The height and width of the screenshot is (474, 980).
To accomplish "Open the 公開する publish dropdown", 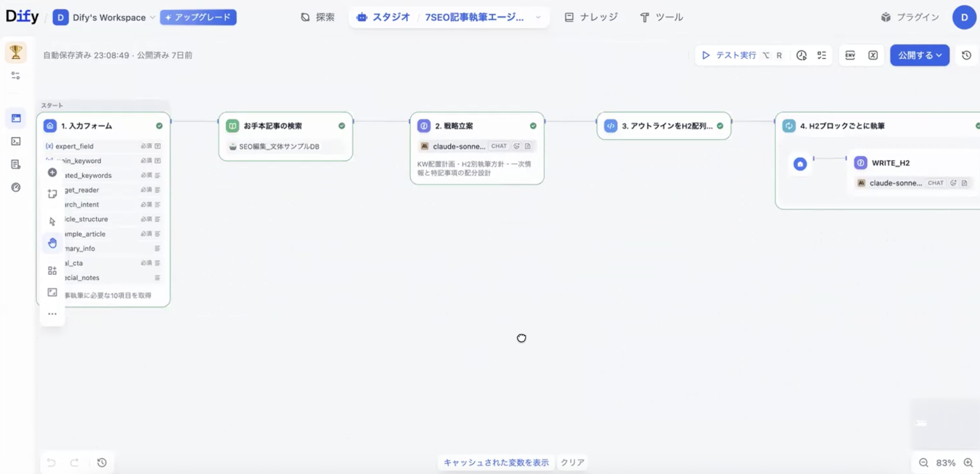I will [920, 55].
